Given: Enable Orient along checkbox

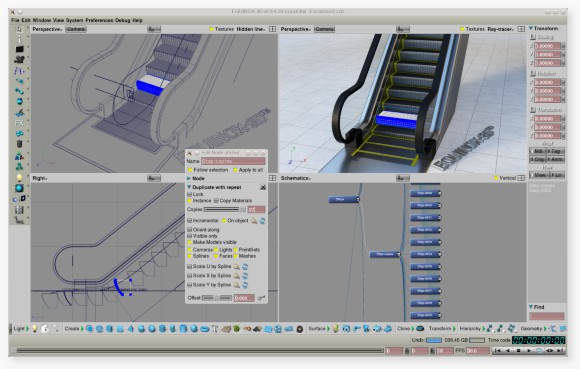Looking at the screenshot, I should point(189,230).
